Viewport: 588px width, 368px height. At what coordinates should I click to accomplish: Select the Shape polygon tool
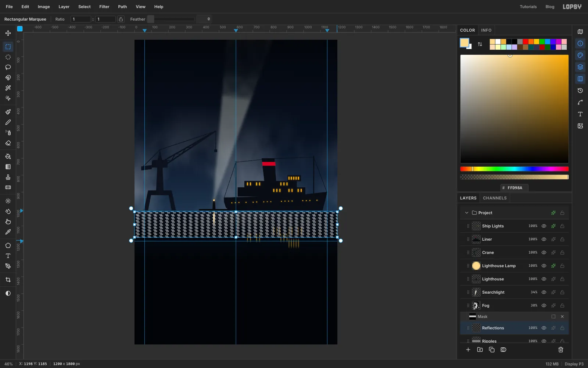point(8,245)
